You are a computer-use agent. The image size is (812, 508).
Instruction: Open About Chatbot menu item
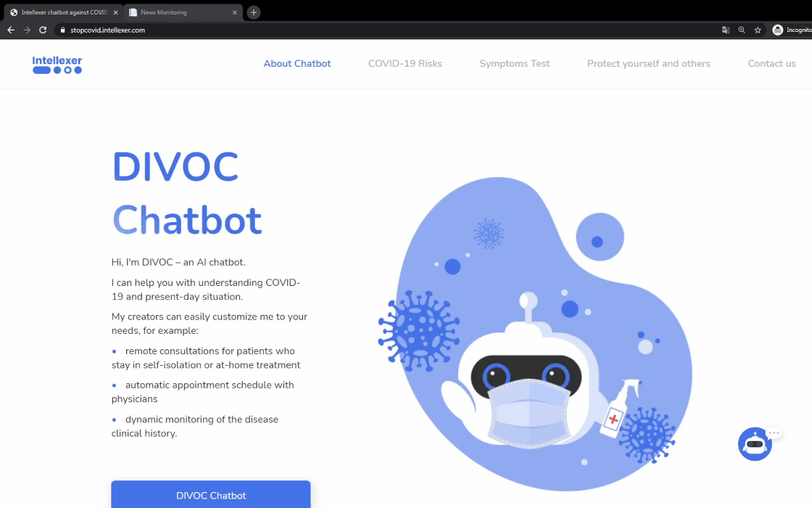click(297, 64)
